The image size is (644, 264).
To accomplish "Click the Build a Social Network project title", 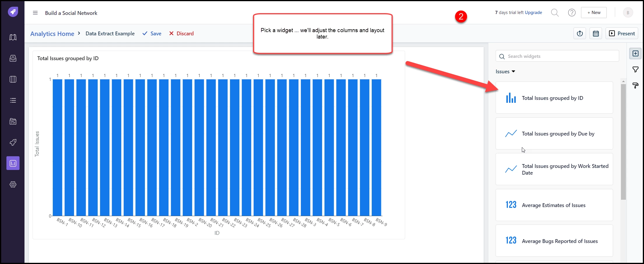I will pyautogui.click(x=71, y=13).
